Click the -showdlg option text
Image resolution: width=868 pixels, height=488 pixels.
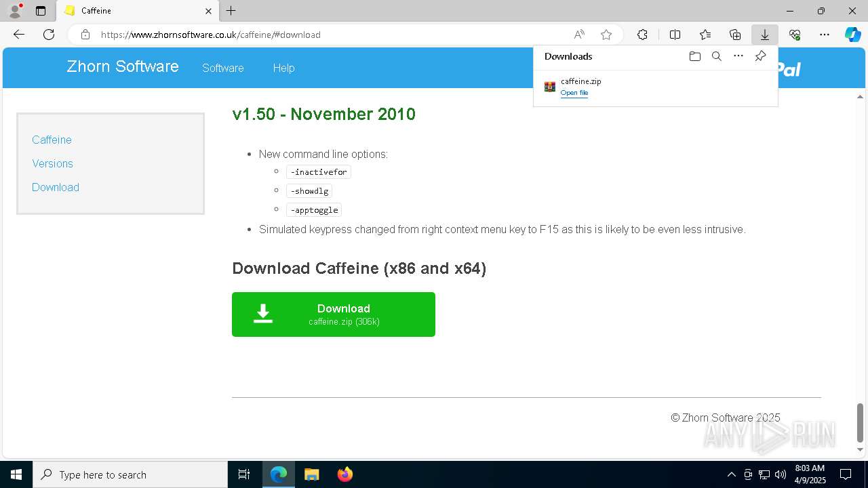(309, 191)
